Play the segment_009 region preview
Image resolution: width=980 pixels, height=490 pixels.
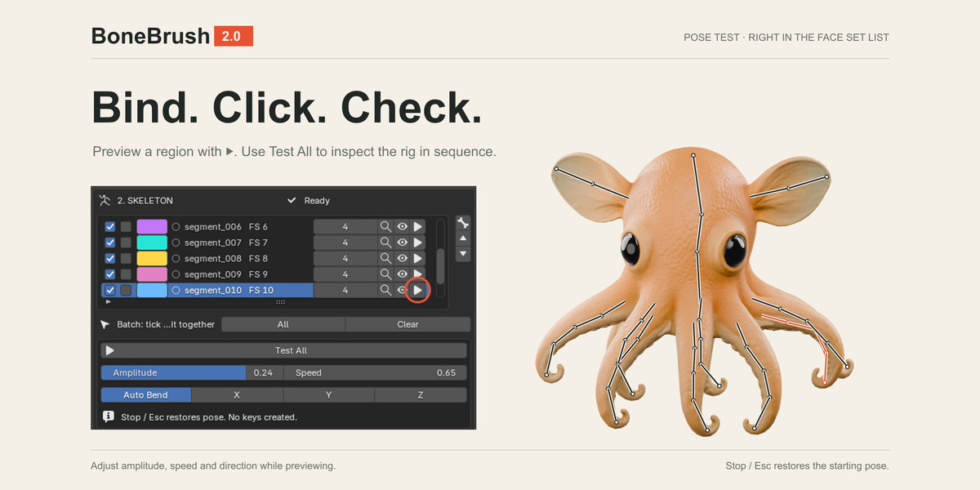tap(417, 274)
